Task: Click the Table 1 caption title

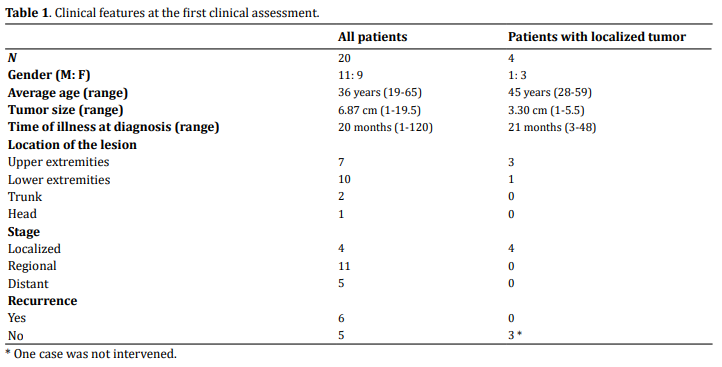Action: point(162,12)
